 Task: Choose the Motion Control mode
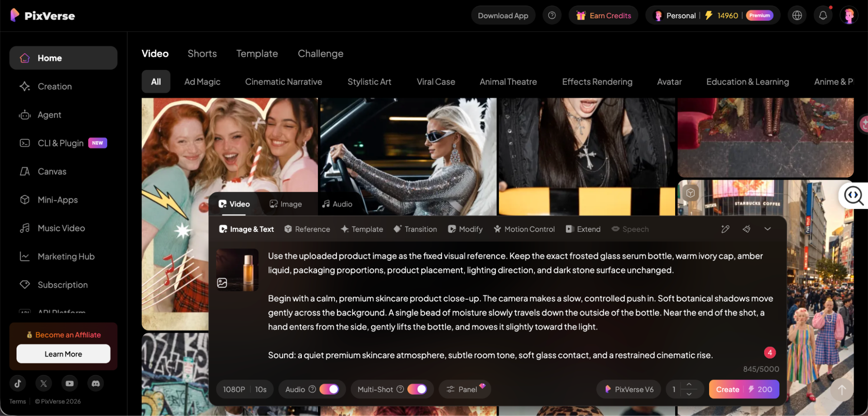tap(524, 229)
